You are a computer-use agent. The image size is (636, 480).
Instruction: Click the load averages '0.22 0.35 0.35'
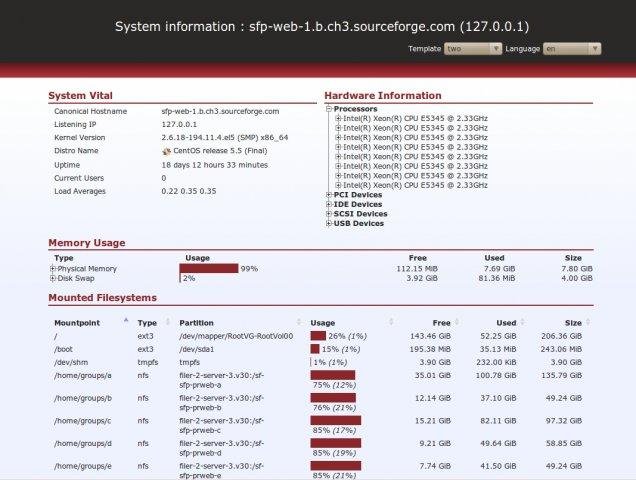pos(189,191)
